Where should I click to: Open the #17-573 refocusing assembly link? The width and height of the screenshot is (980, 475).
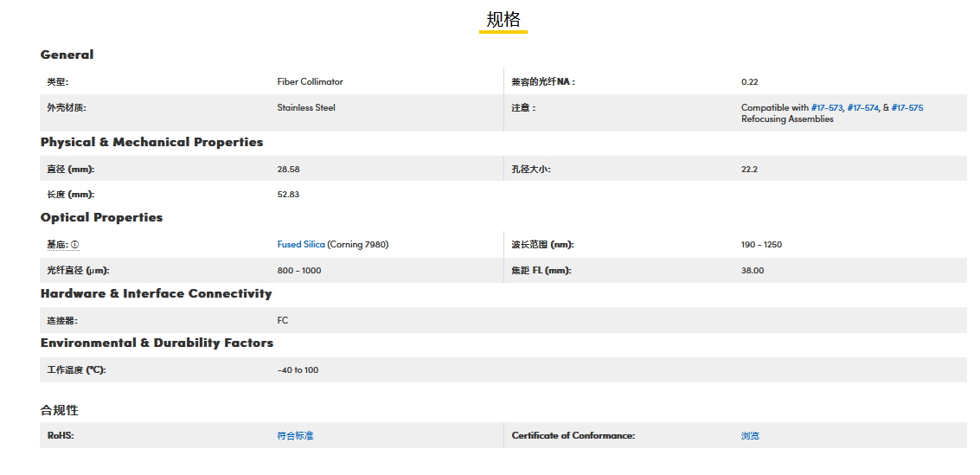[826, 108]
